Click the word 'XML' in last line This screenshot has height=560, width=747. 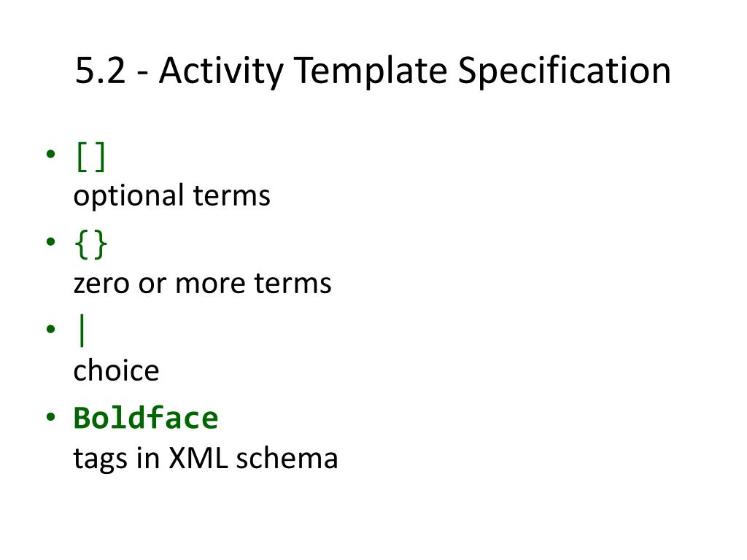198,458
